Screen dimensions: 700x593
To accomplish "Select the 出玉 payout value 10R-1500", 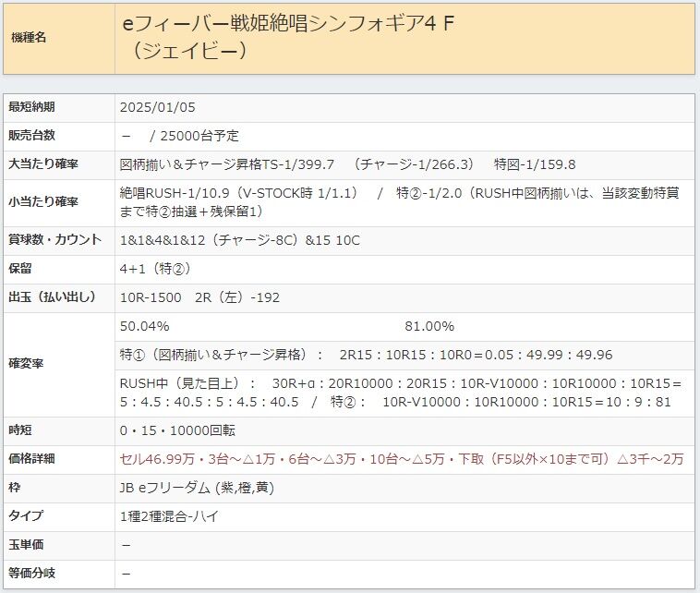I will click(151, 297).
